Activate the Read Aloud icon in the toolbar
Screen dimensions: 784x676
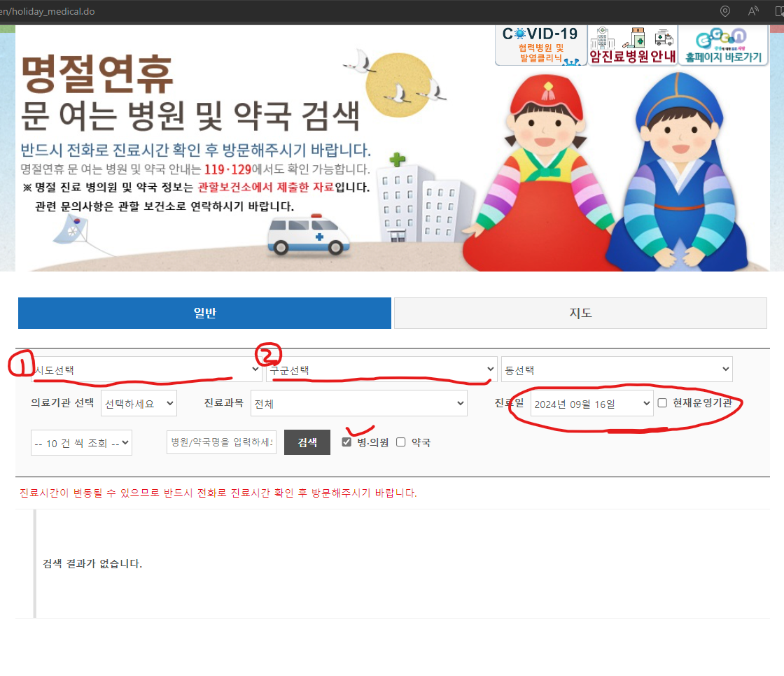[752, 10]
